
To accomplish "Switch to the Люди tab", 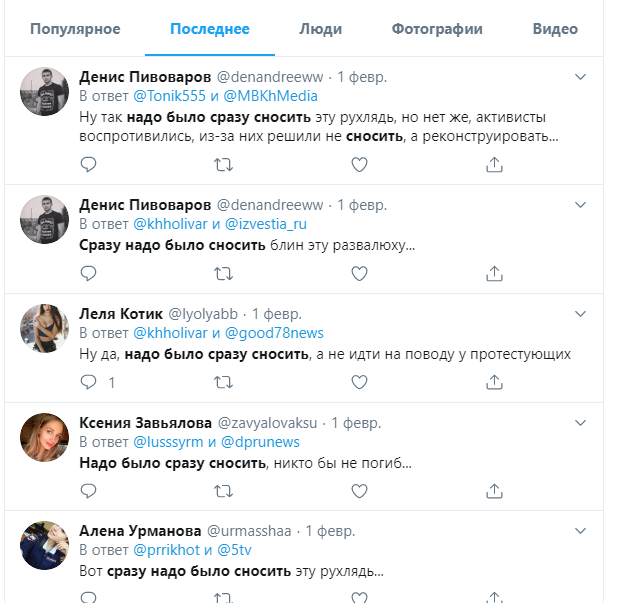I will [320, 29].
